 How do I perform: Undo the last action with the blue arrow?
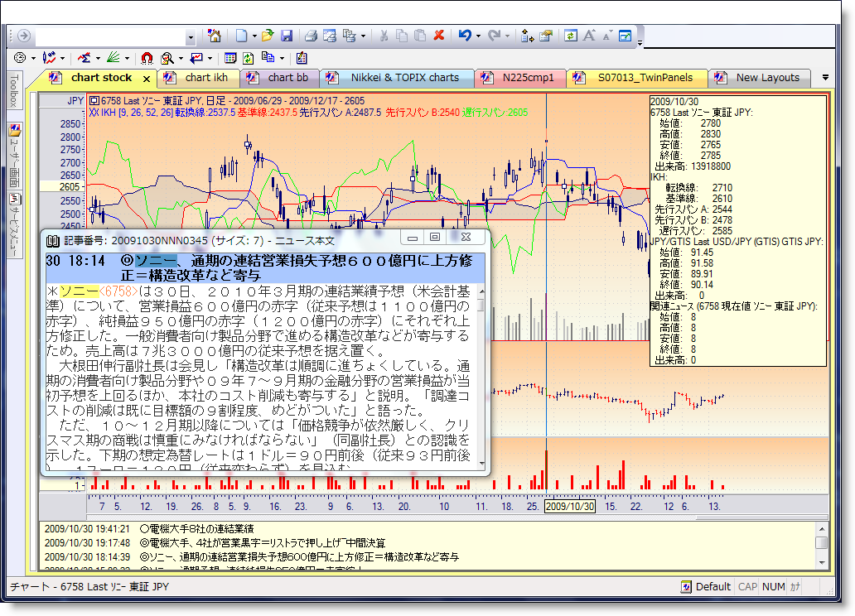(x=465, y=36)
